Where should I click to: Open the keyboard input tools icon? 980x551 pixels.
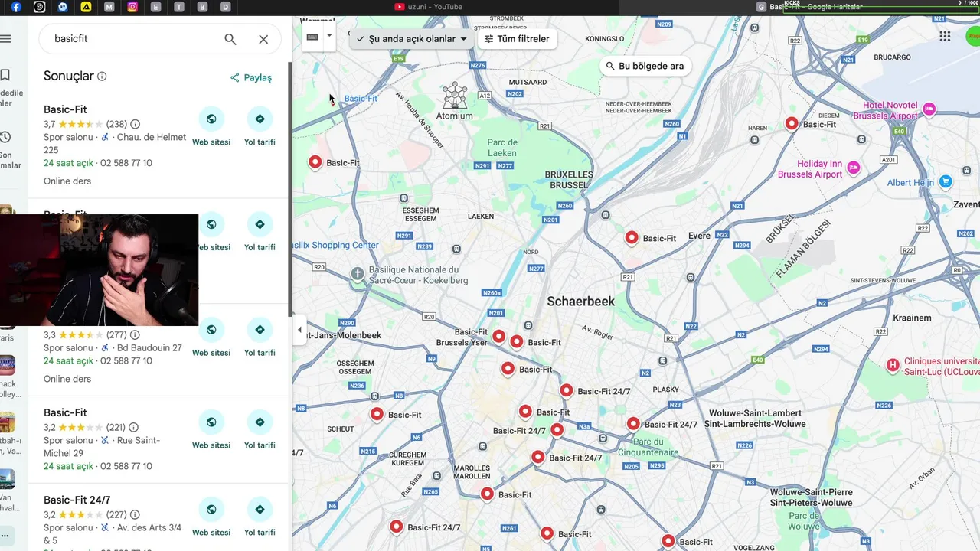312,36
